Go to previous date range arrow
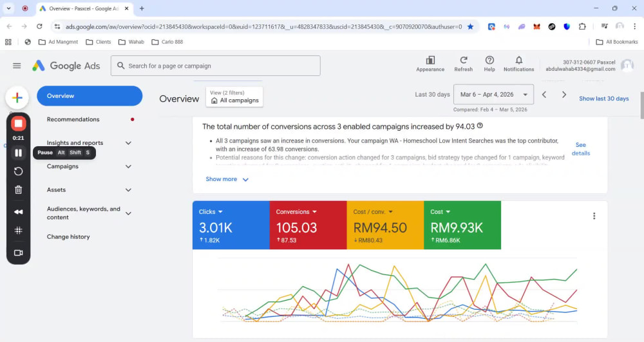Screen dimensions: 644x342 544,95
